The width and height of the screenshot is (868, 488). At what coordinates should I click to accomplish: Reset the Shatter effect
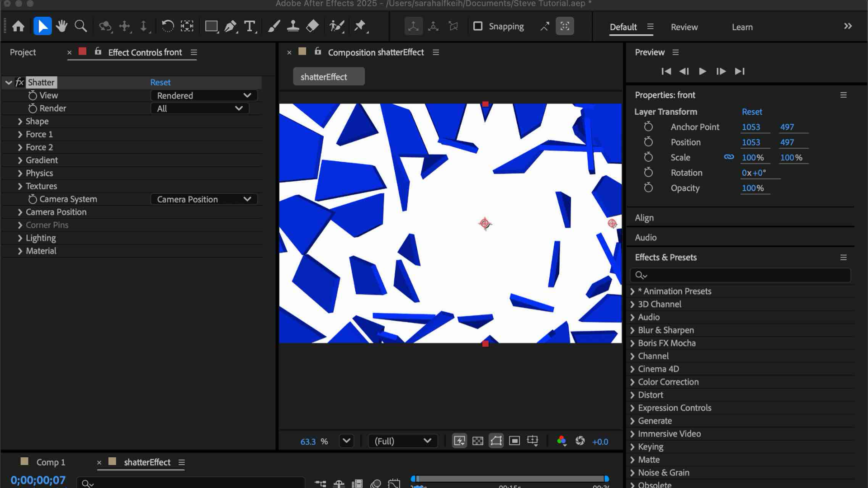pyautogui.click(x=160, y=82)
